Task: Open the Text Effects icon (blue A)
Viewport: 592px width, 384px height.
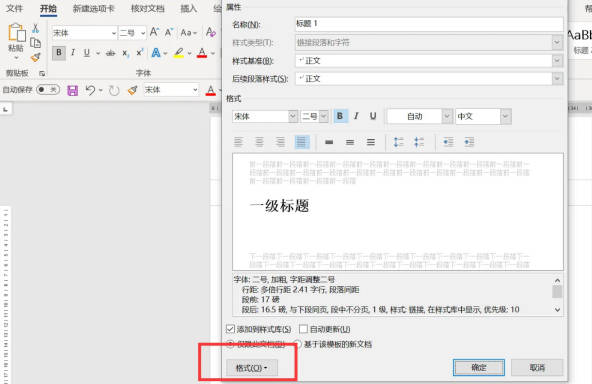Action: coord(156,52)
